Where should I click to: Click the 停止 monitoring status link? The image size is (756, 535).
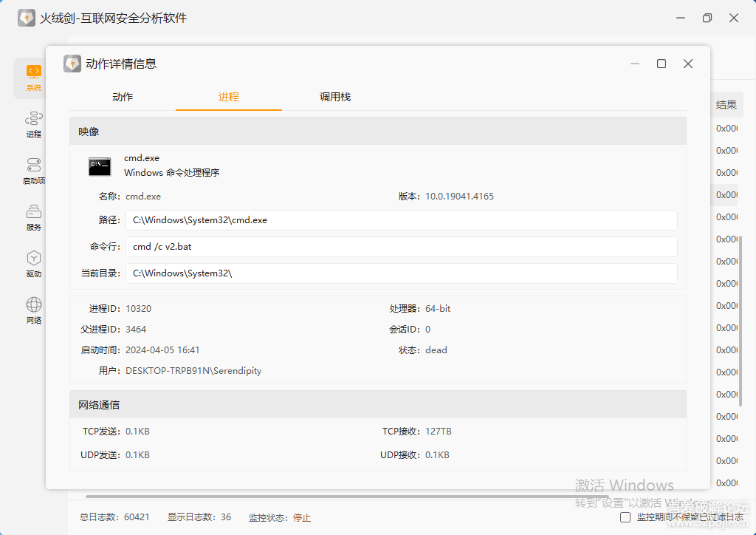(302, 517)
